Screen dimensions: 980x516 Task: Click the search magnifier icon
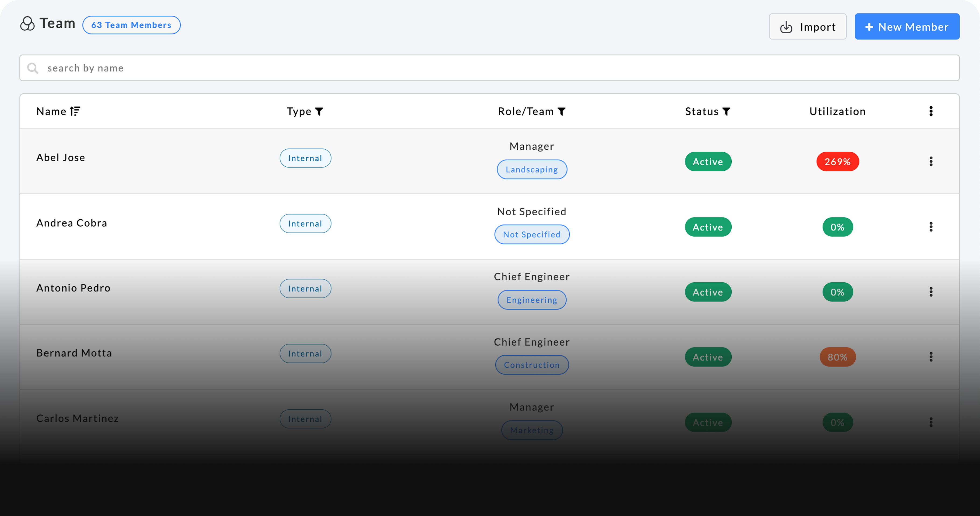coord(33,68)
